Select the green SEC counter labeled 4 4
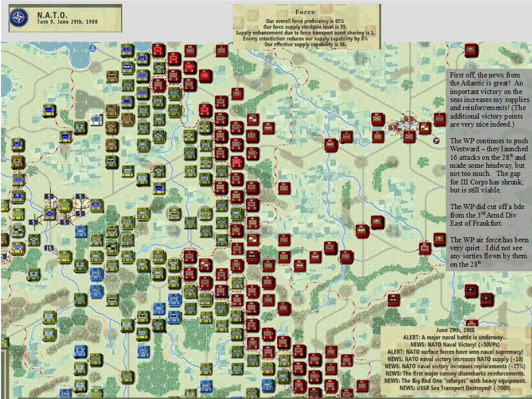This screenshot has width=532, height=399. [x=18, y=214]
